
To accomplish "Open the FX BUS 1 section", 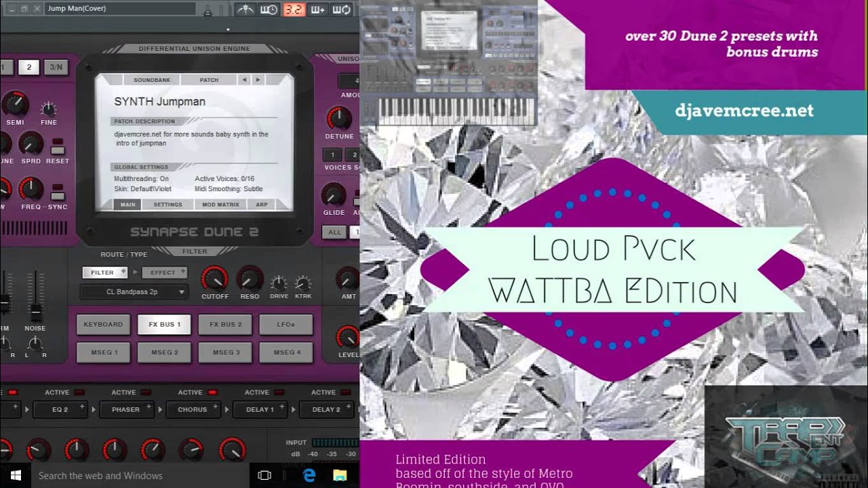I will click(x=164, y=325).
